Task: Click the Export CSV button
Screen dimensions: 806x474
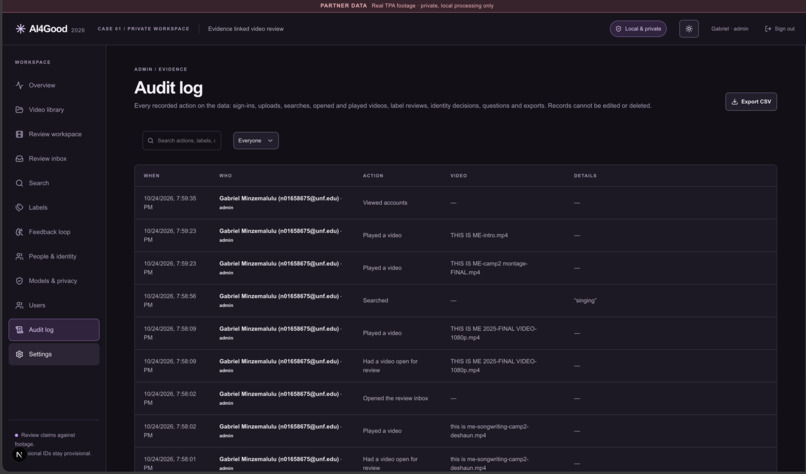Action: [751, 102]
